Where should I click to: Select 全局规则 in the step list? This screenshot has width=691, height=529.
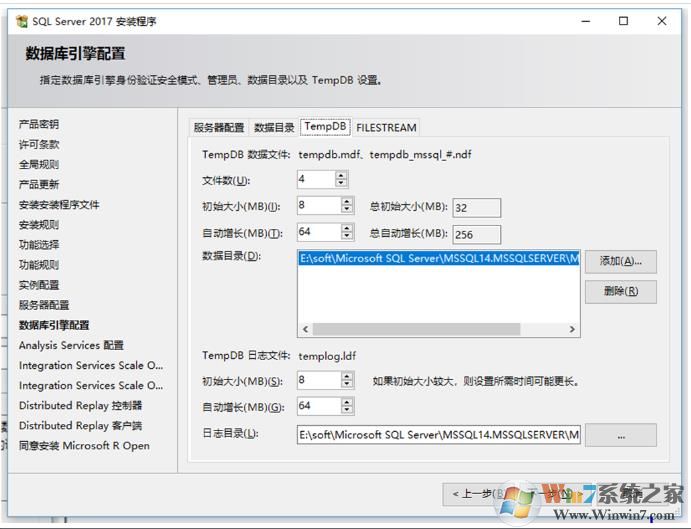point(39,164)
